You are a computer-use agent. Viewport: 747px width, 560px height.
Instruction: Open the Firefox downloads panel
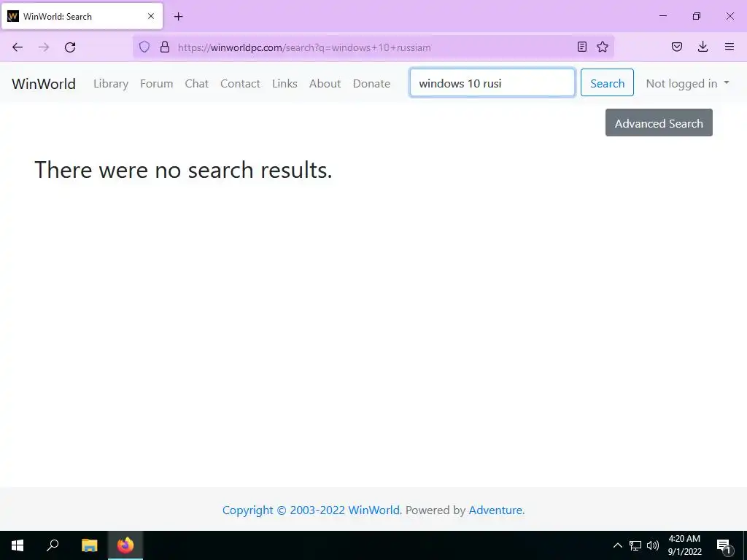(703, 47)
